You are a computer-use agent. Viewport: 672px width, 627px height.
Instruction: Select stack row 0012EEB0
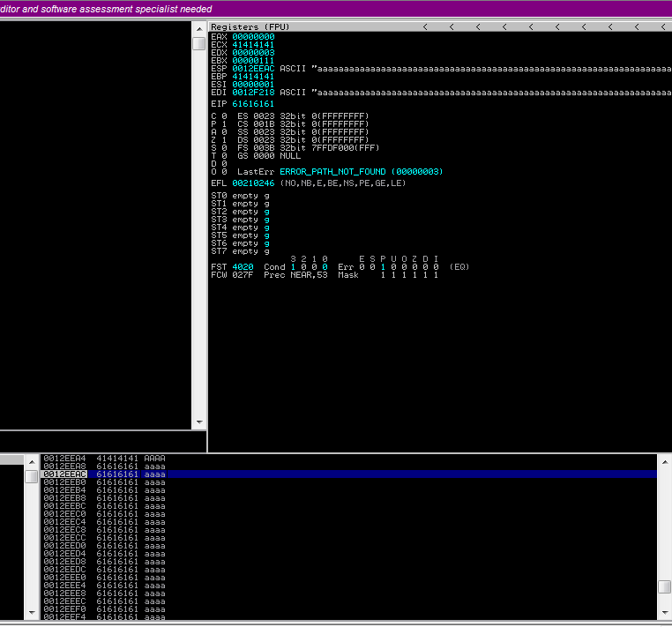349,482
